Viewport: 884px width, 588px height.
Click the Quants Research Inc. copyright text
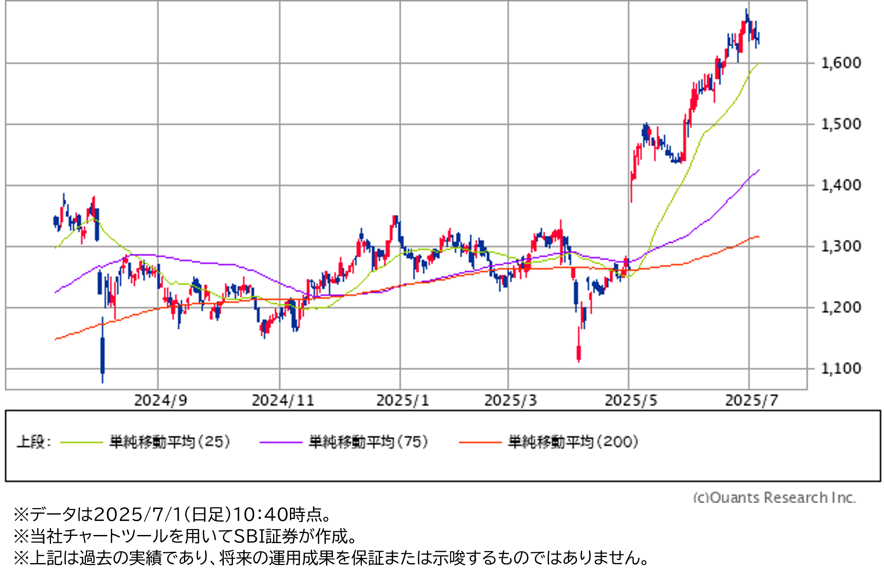pos(774,497)
